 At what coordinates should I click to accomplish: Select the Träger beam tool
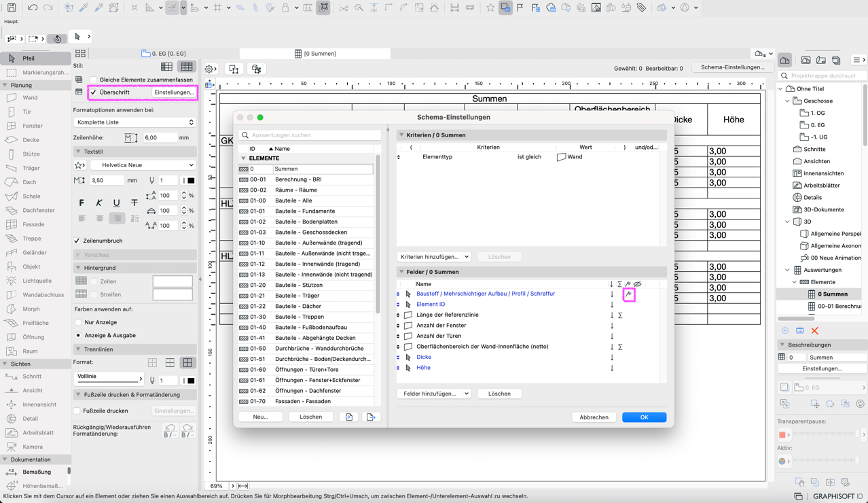click(35, 168)
